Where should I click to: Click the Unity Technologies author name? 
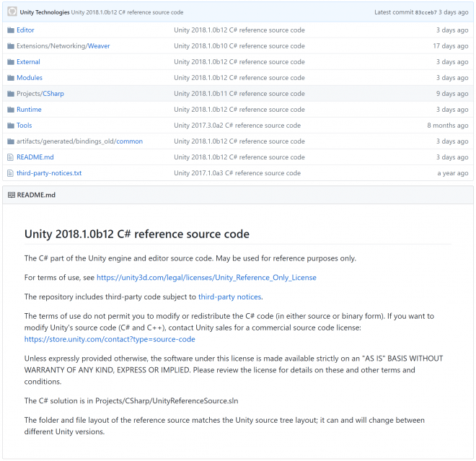point(45,12)
